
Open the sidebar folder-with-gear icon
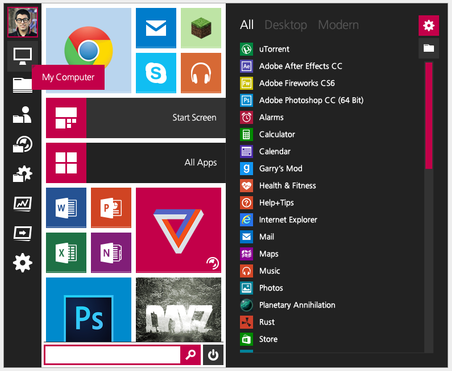click(23, 174)
